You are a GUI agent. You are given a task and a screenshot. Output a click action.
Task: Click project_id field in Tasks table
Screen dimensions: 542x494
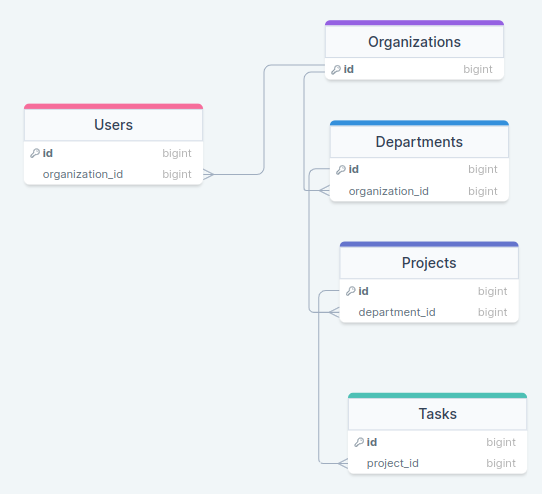(x=438, y=463)
